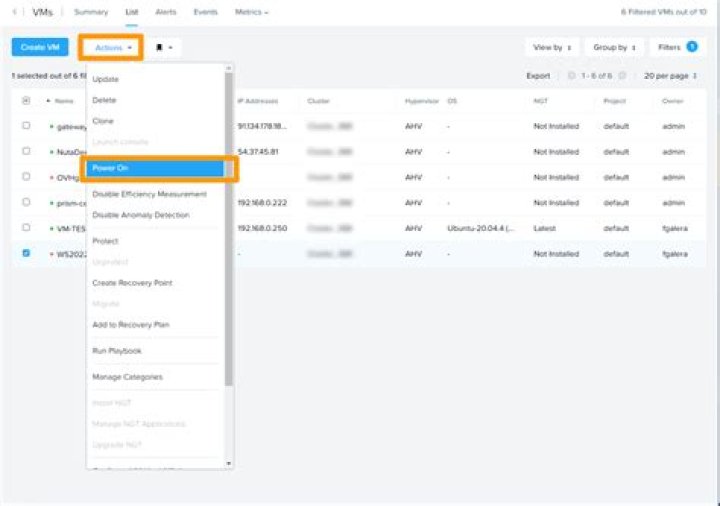Click the sort arrow beside Name column

49,101
